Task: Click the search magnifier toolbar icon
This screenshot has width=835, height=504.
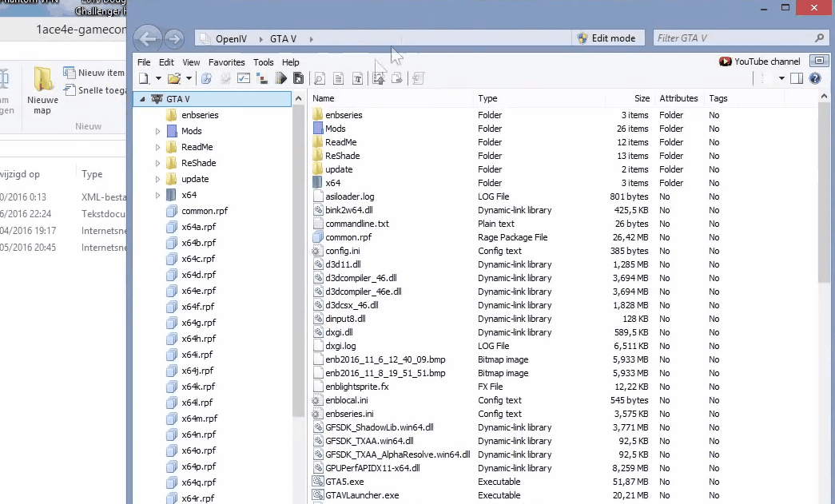Action: point(319,78)
